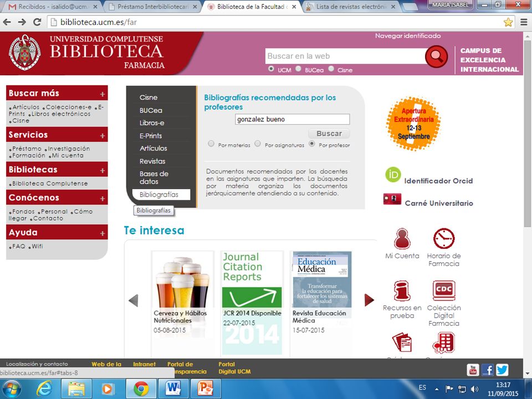Launch Internet Explorer from taskbar

(x=44, y=389)
